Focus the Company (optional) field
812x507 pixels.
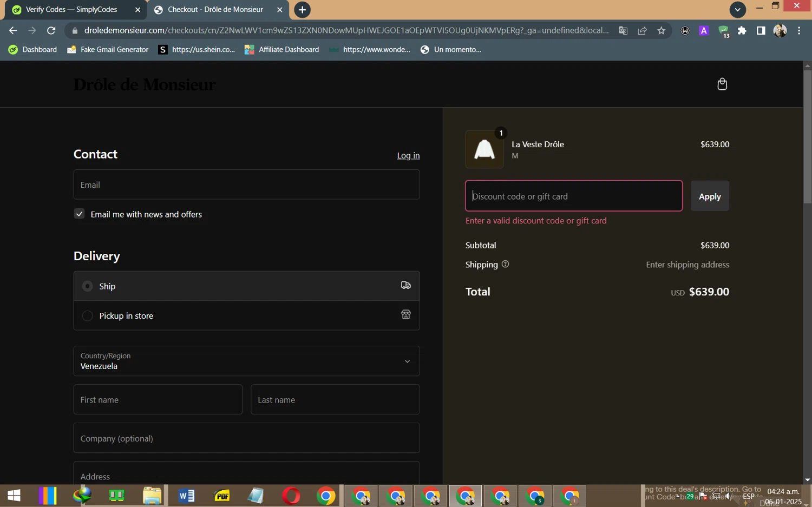[x=246, y=438]
